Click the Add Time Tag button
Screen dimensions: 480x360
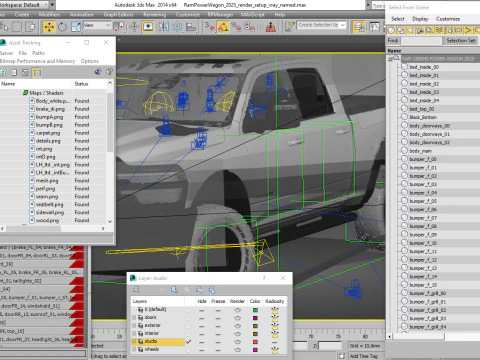coord(364,356)
